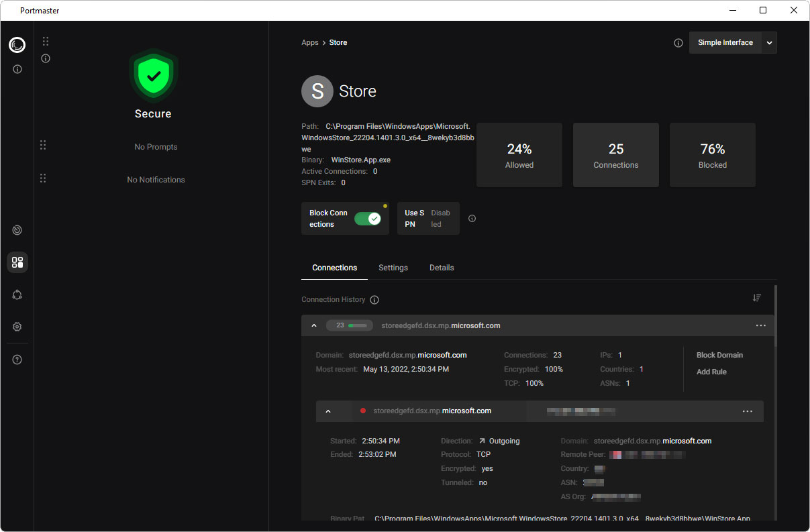Click the green Secure shield icon
Screen dimensions: 810x532
(154, 75)
